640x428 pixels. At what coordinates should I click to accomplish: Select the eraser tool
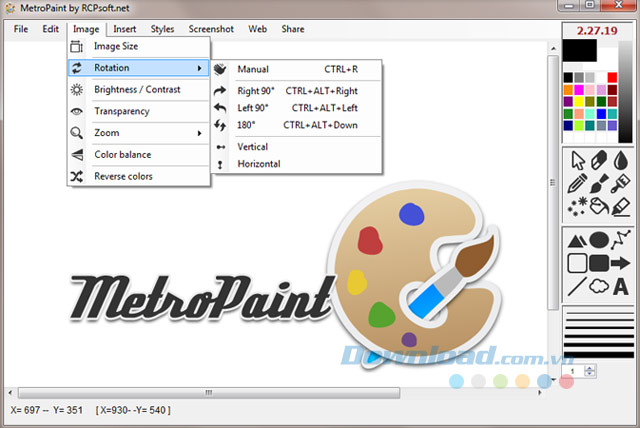pos(599,160)
